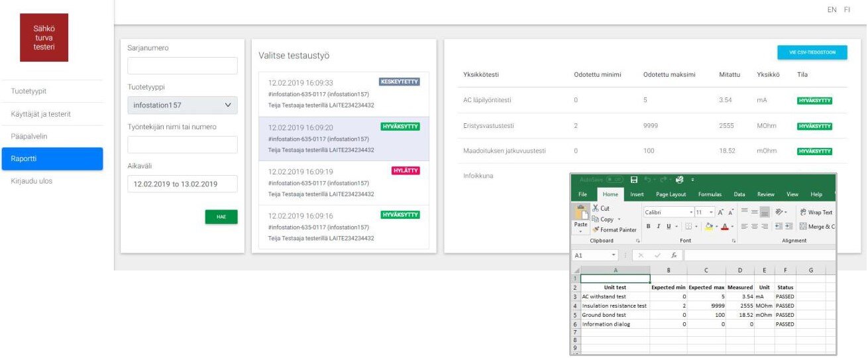Open the Calibri font name dropdown

[691, 212]
